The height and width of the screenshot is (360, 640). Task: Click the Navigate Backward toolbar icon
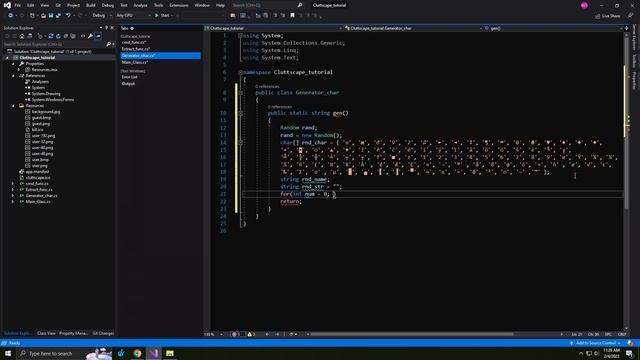[x=10, y=16]
